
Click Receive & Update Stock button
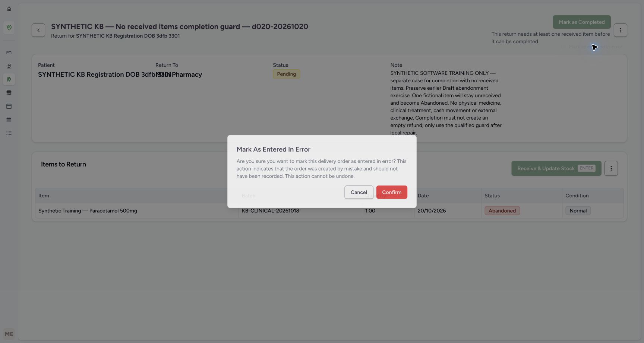[556, 168]
